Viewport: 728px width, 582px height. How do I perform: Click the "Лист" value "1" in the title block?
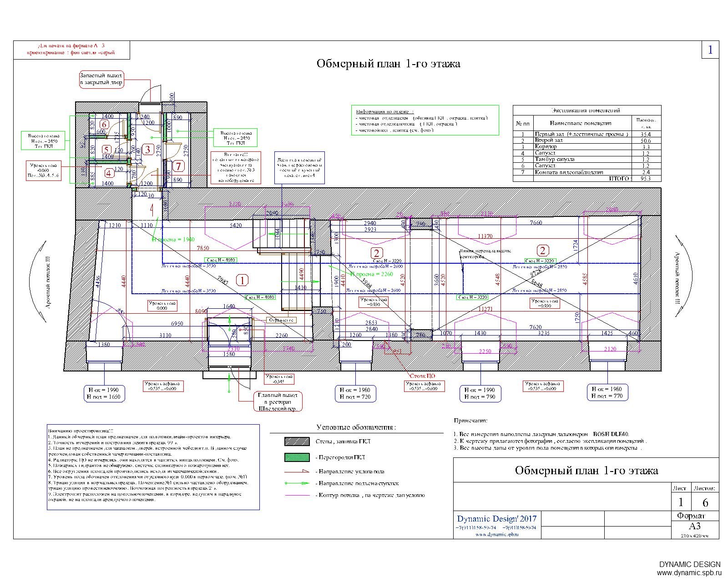point(681,502)
